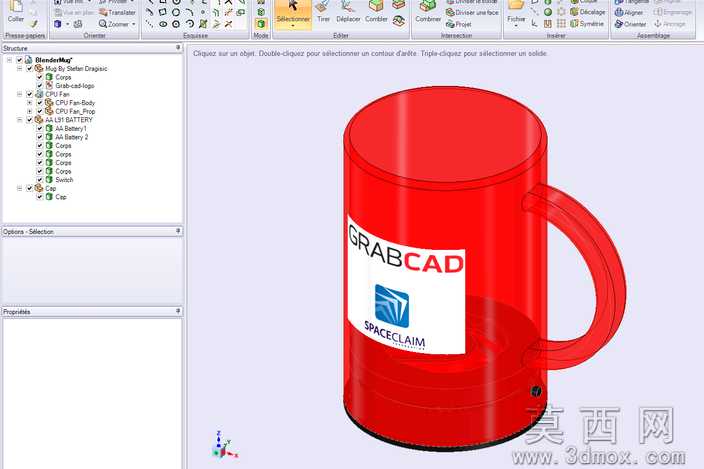Viewport: 704px width, 469px height.
Task: Uncheck Mug By Stefan Dragisic checkbox
Action: (30, 69)
